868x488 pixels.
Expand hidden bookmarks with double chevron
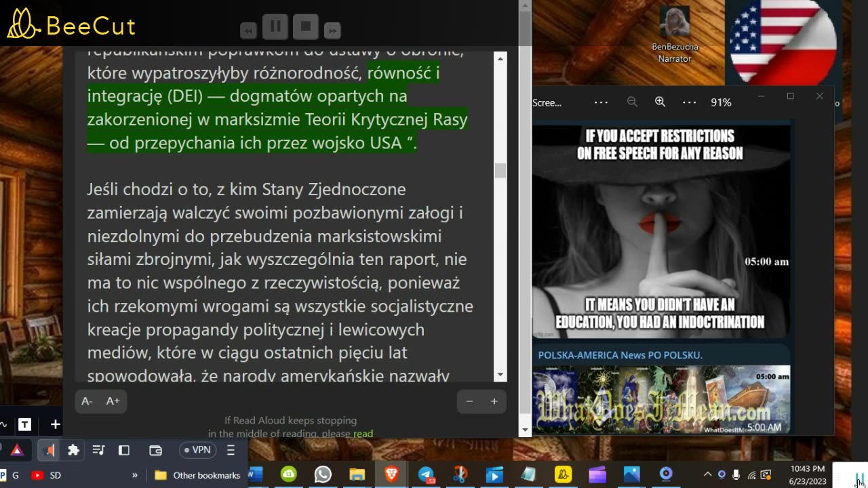(x=134, y=475)
